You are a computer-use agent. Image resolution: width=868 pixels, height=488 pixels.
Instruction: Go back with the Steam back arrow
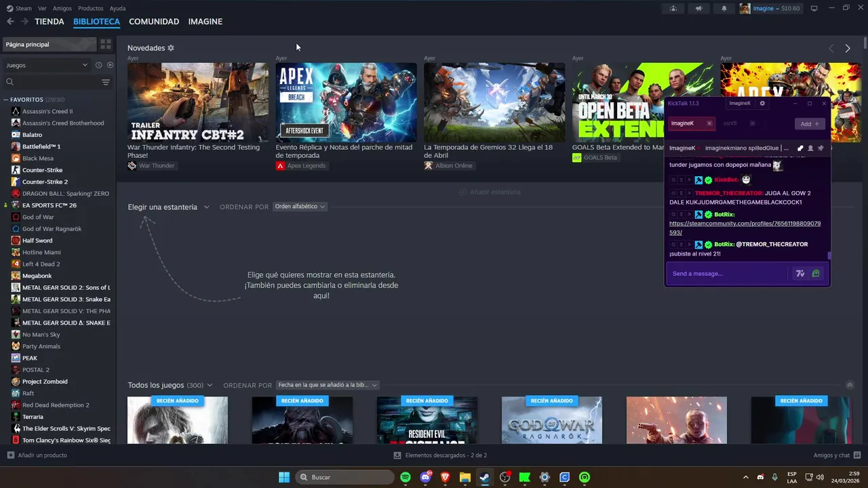click(10, 22)
